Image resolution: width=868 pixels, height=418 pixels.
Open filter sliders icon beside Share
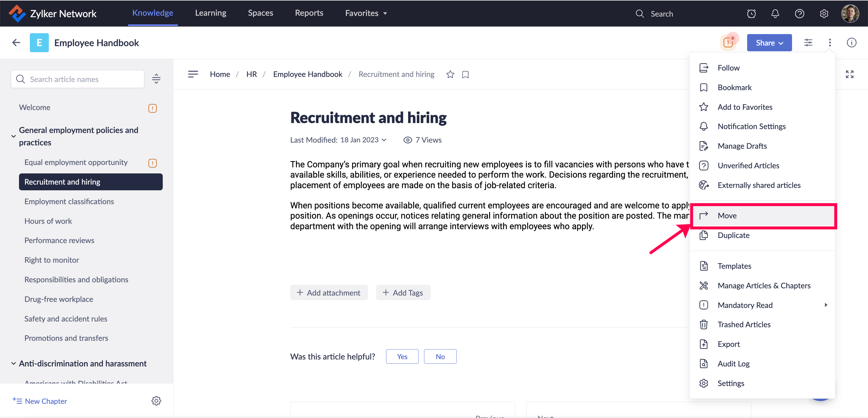[808, 43]
